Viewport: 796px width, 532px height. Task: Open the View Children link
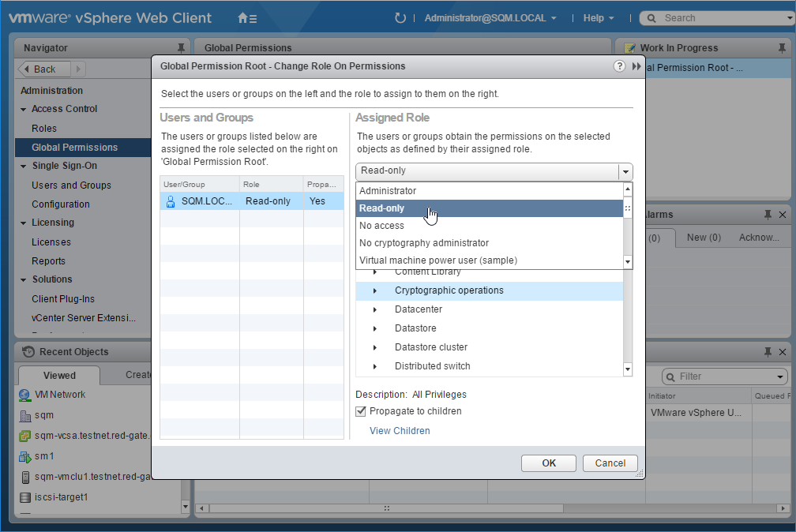(400, 431)
